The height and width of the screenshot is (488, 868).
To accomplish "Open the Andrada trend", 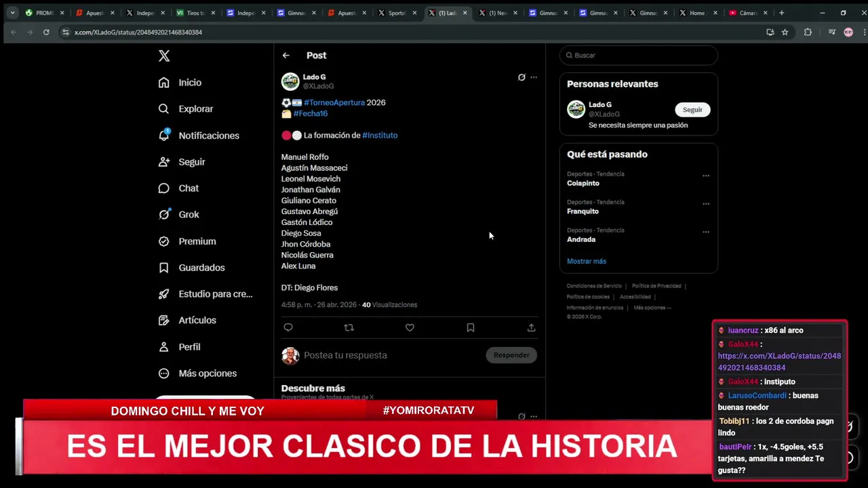I will point(581,240).
